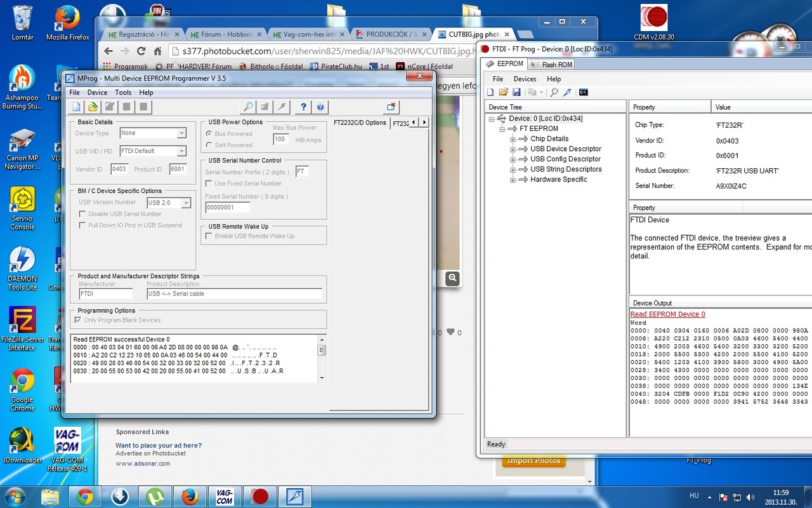Open the USB Version Number dropdown
Screen dimensions: 812x508
[x=186, y=203]
